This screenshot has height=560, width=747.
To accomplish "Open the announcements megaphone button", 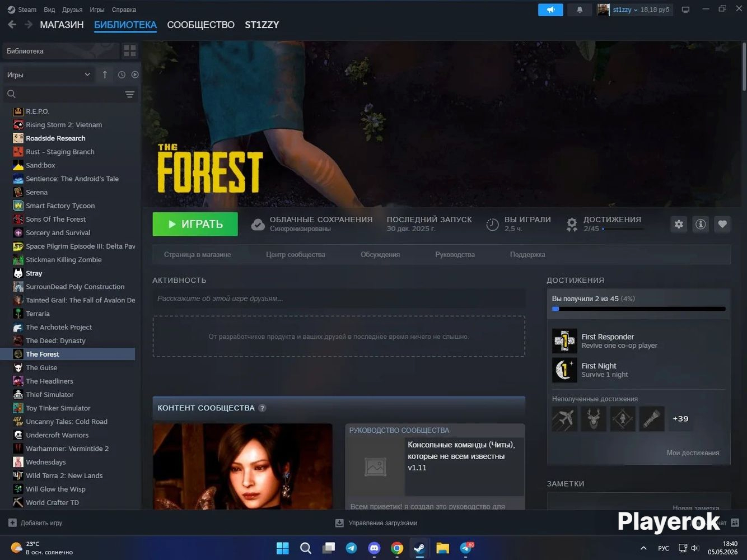I will point(550,10).
